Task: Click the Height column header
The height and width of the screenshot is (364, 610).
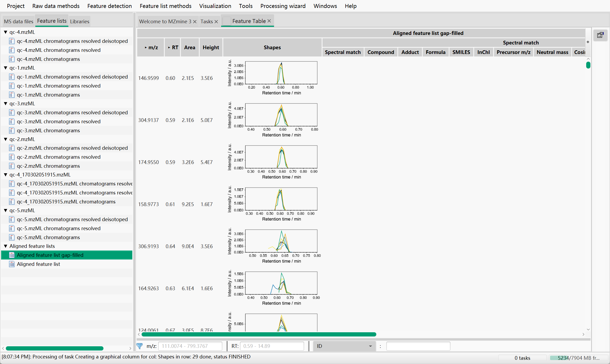Action: pyautogui.click(x=211, y=47)
